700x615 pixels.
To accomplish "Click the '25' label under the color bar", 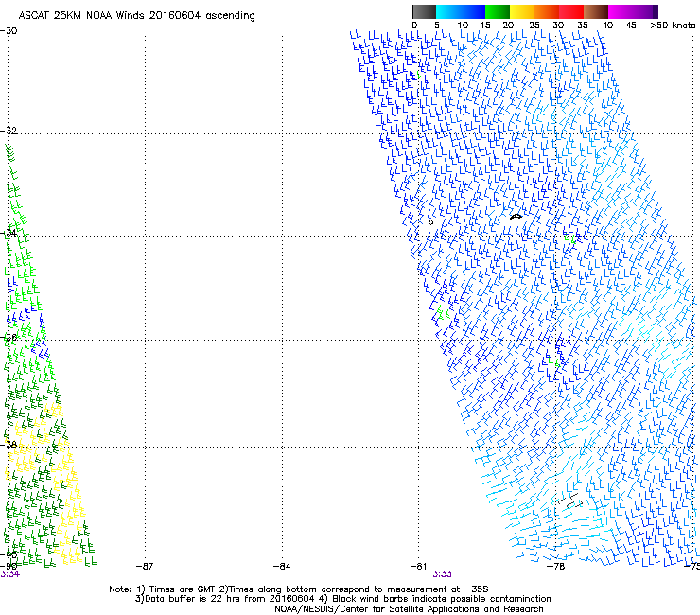I will pyautogui.click(x=534, y=26).
